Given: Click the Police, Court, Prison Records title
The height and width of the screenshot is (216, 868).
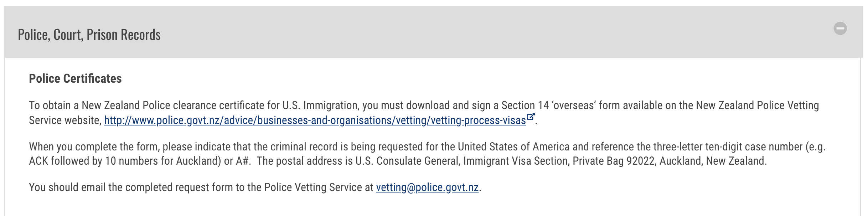Looking at the screenshot, I should coord(89,35).
